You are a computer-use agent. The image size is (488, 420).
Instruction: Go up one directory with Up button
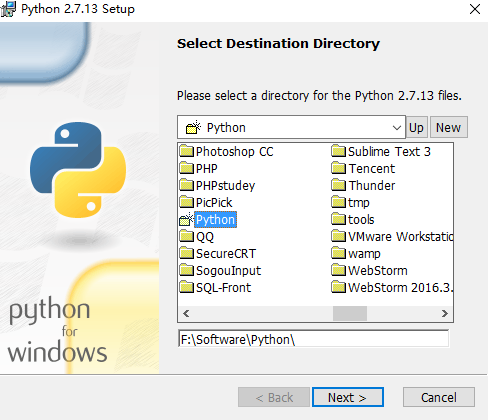tap(416, 127)
